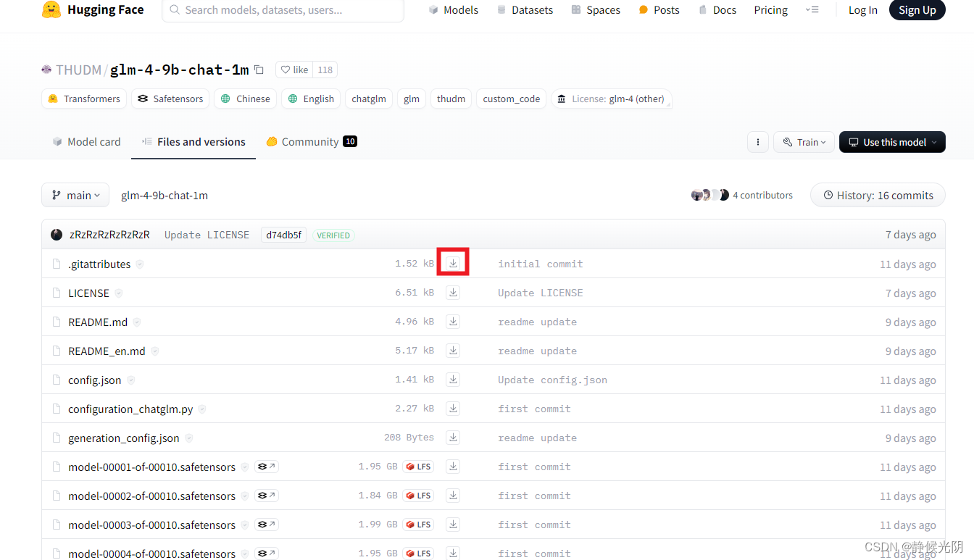Click the three-dot more options button

pos(757,142)
